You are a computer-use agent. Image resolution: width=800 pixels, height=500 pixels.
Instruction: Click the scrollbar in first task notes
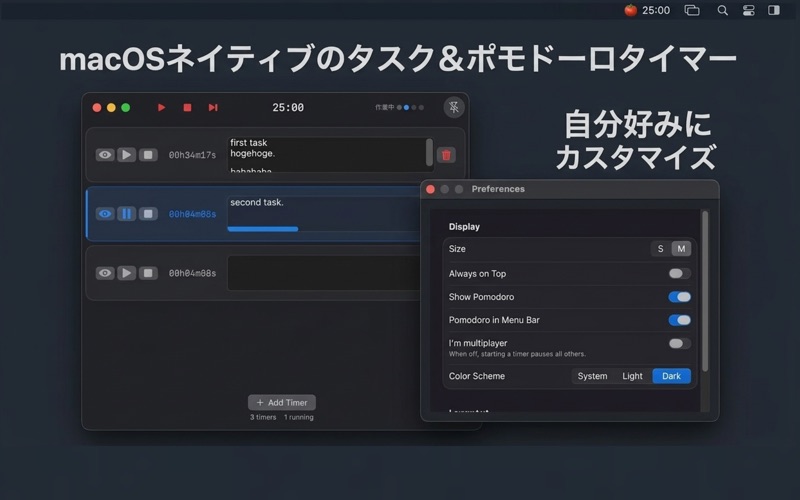point(429,153)
